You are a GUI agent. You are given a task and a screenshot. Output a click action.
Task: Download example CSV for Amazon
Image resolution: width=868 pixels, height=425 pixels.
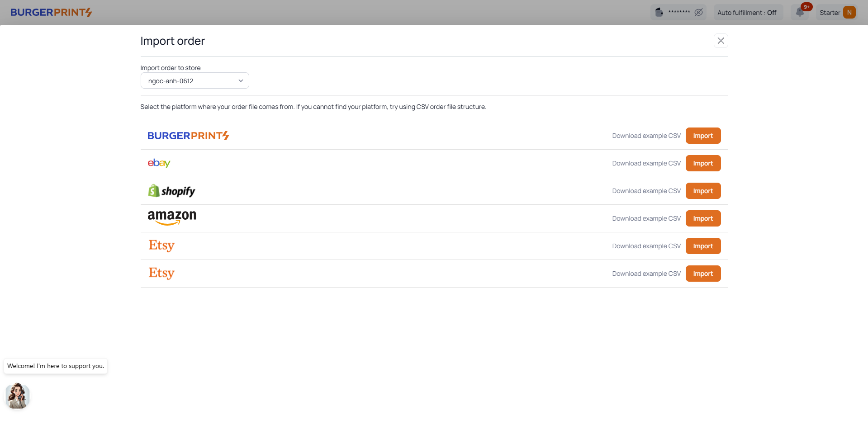[x=646, y=218]
